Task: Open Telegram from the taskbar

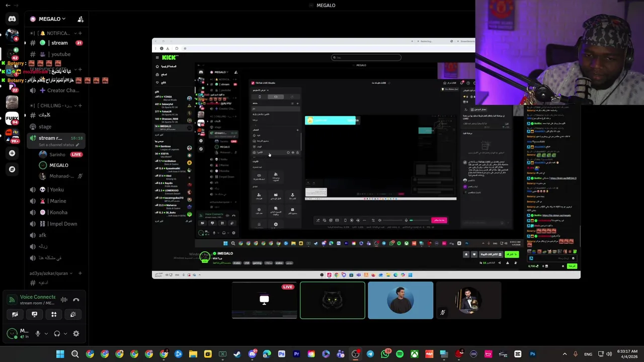Action: point(370,354)
